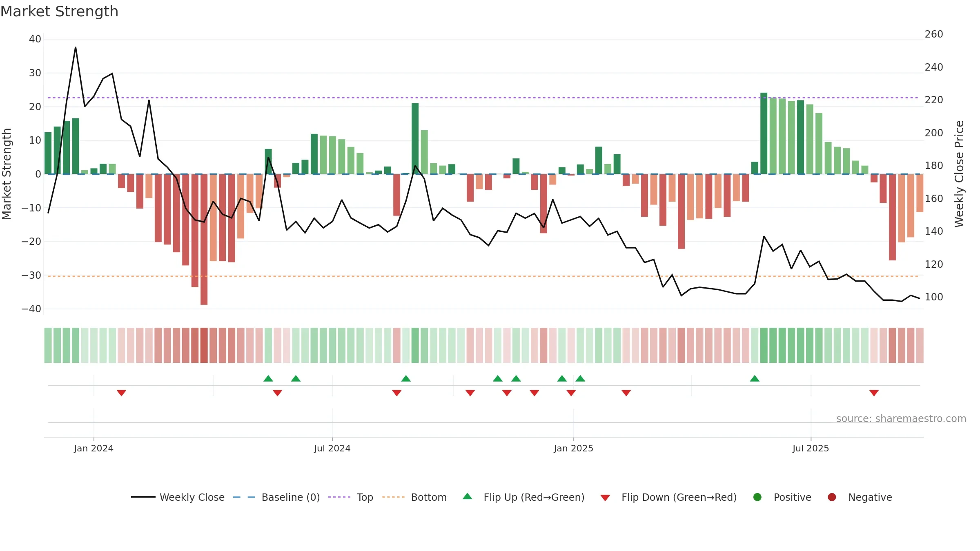Click the fifth green Flip Up triangle
Viewport: 980px width, 551px height.
pos(516,378)
